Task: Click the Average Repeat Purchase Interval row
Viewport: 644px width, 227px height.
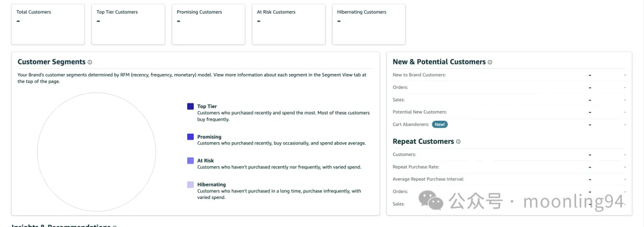Action: (509, 179)
